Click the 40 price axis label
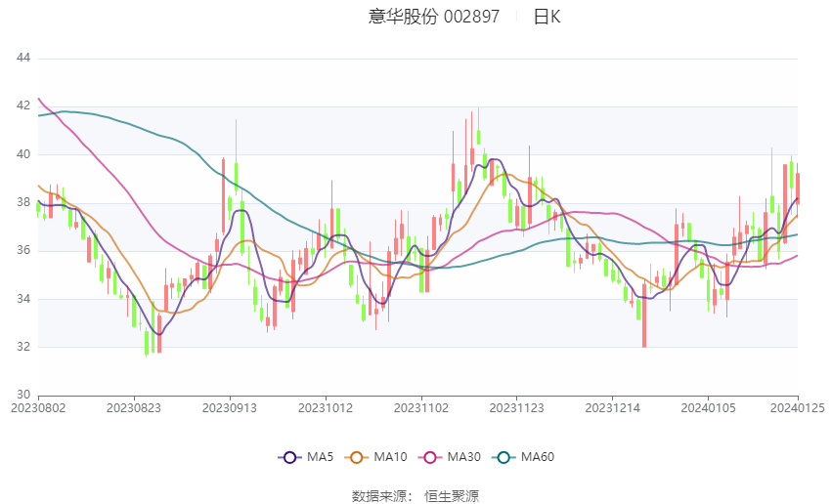 [x=23, y=154]
